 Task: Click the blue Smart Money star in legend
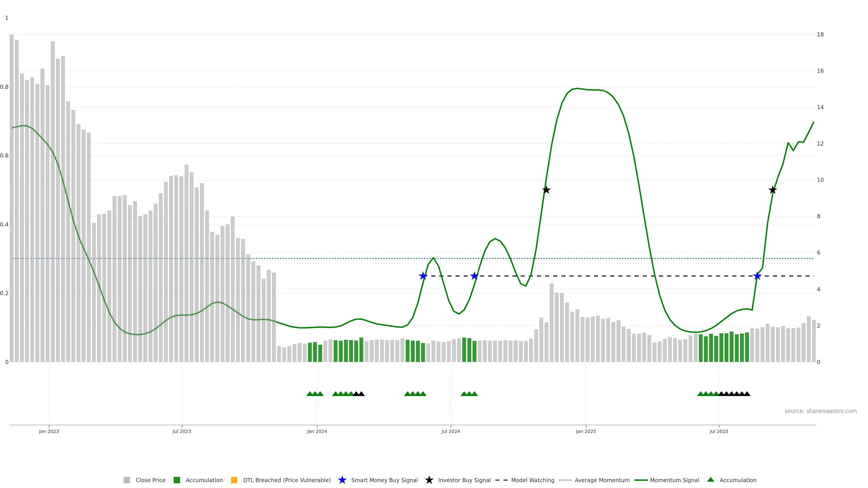click(x=342, y=480)
